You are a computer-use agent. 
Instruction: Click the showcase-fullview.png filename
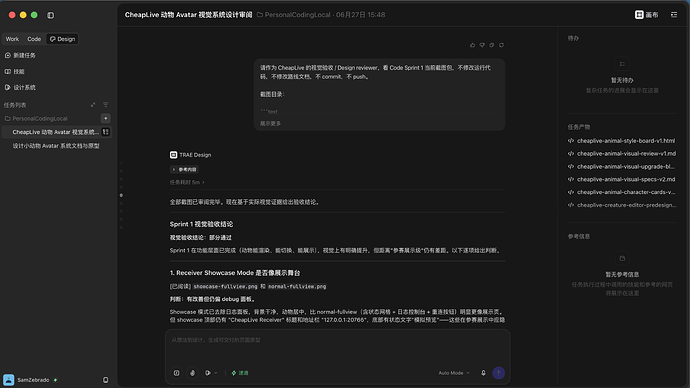click(225, 286)
